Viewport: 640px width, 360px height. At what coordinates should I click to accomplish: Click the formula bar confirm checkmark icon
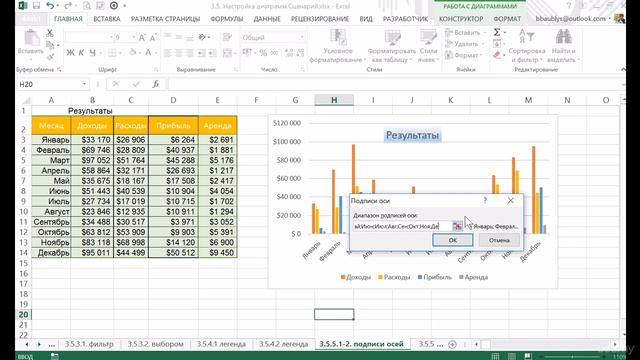[x=136, y=84]
